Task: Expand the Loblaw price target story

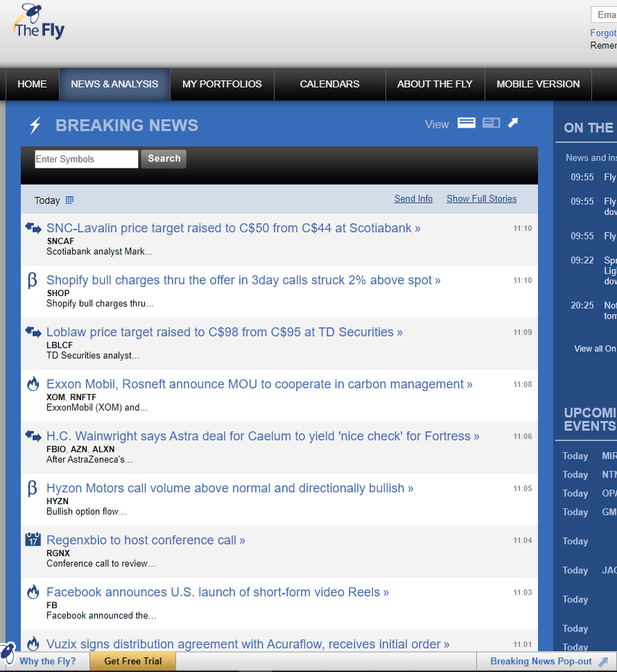Action: pyautogui.click(x=224, y=332)
